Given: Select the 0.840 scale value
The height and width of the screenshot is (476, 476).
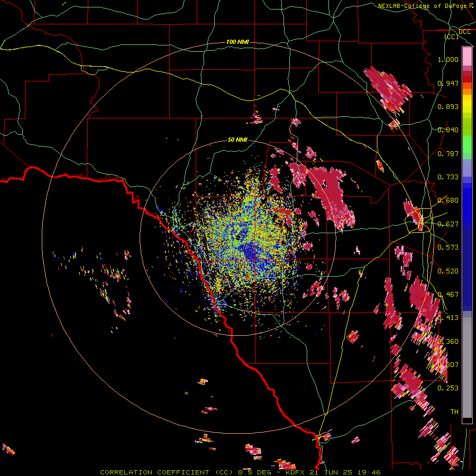Looking at the screenshot, I should tap(448, 130).
